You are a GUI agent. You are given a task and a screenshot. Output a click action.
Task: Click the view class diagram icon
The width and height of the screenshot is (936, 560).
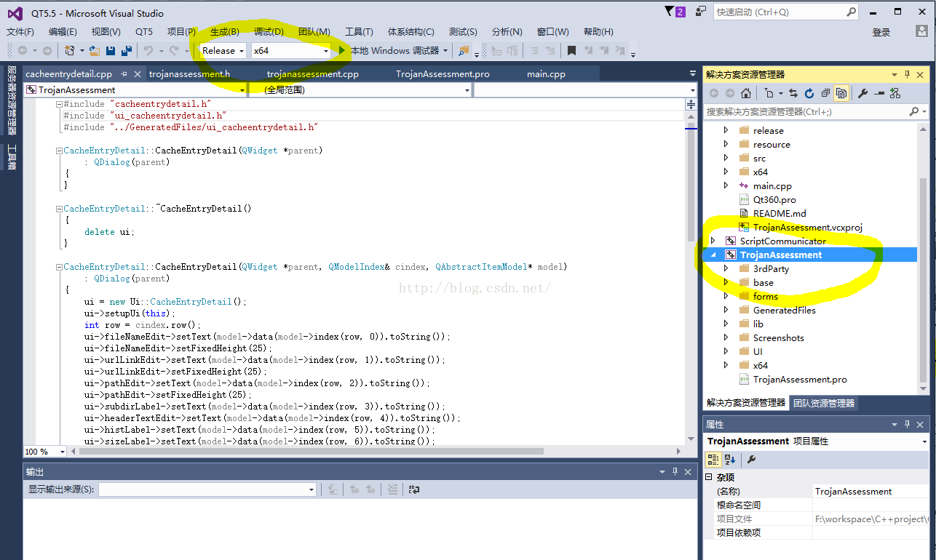[x=895, y=93]
